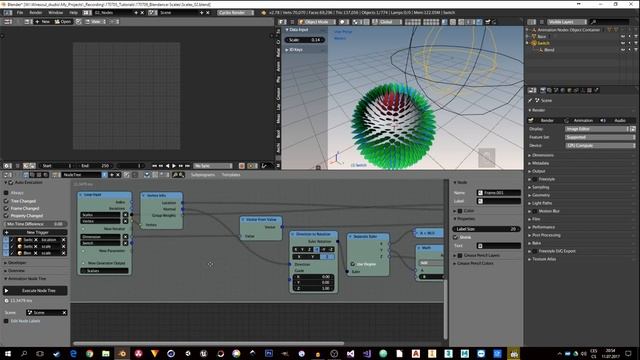The height and width of the screenshot is (360, 640).
Task: Open the Feature Set Supported dropdown
Action: pos(600,137)
